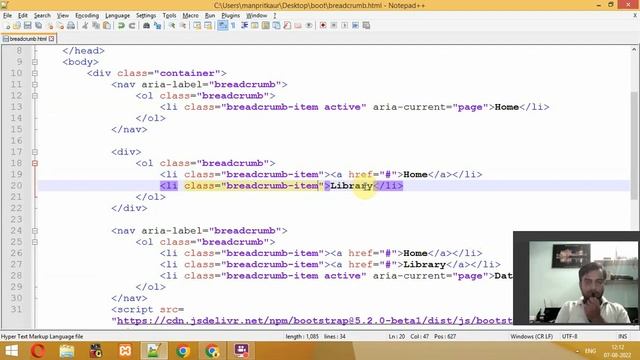The width and height of the screenshot is (640, 360).
Task: Open the Edit menu
Action: (x=23, y=16)
